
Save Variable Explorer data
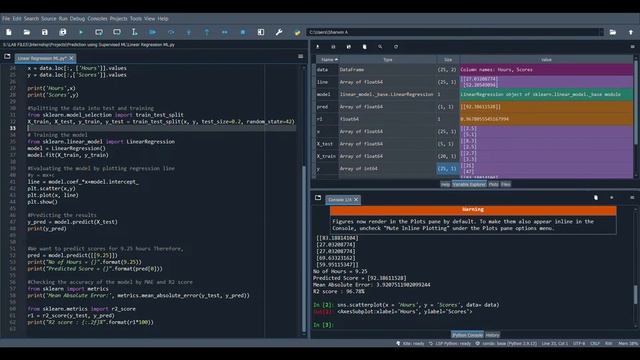click(x=333, y=47)
